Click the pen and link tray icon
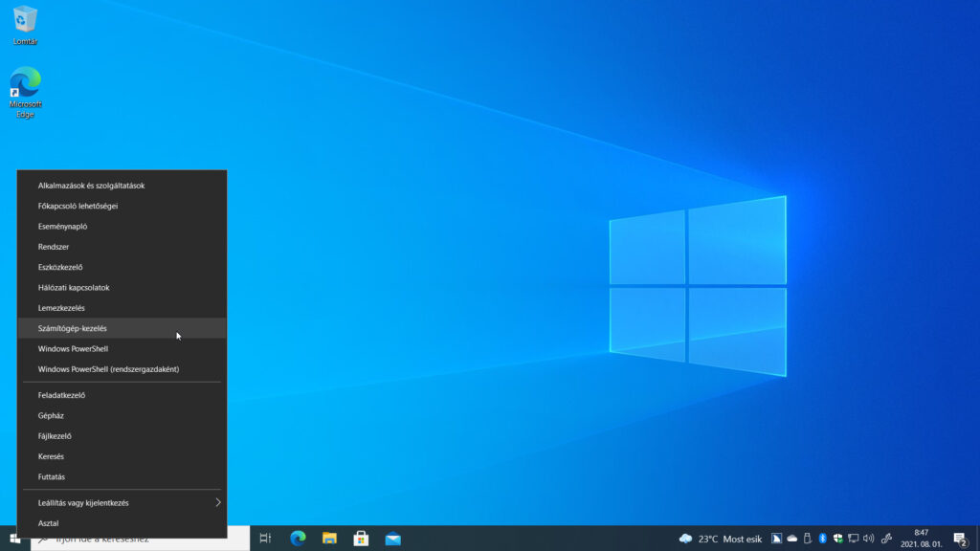Viewport: 980px width, 551px height. [886, 539]
